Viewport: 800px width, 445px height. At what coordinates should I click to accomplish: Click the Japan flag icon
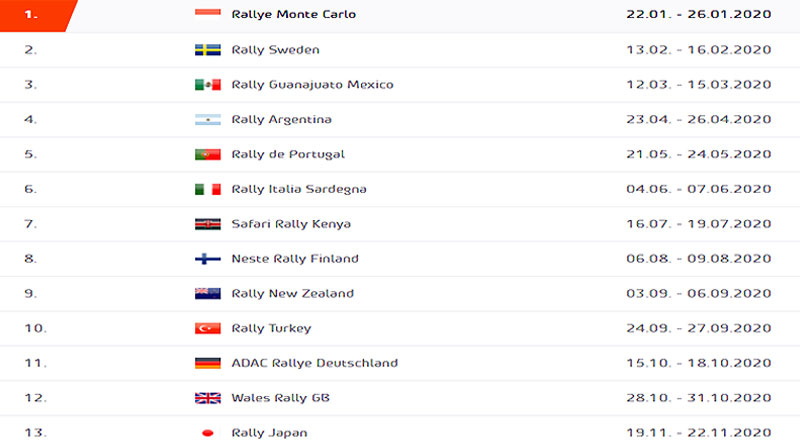(208, 433)
